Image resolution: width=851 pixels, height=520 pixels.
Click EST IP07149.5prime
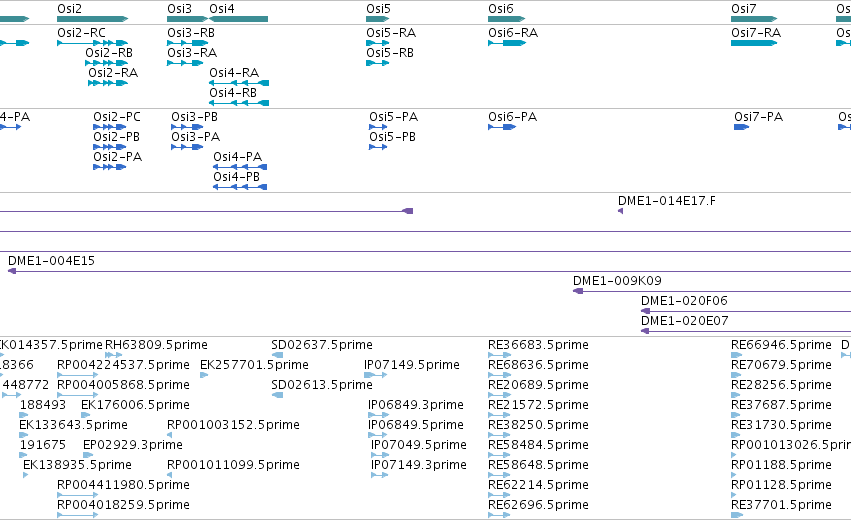point(412,365)
